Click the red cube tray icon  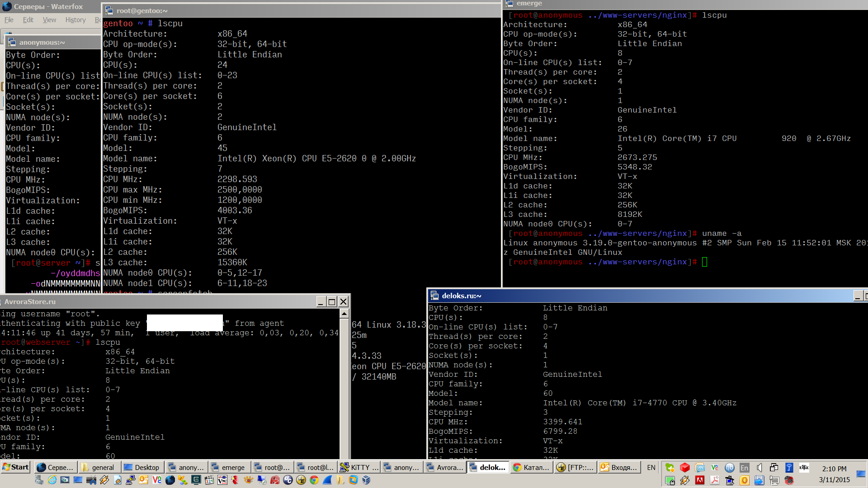point(685,468)
